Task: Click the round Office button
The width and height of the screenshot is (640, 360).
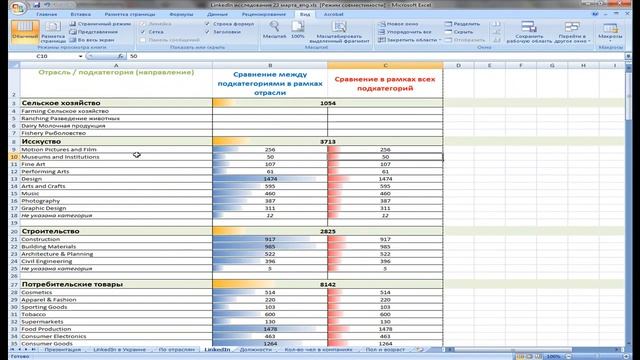Action: click(17, 7)
